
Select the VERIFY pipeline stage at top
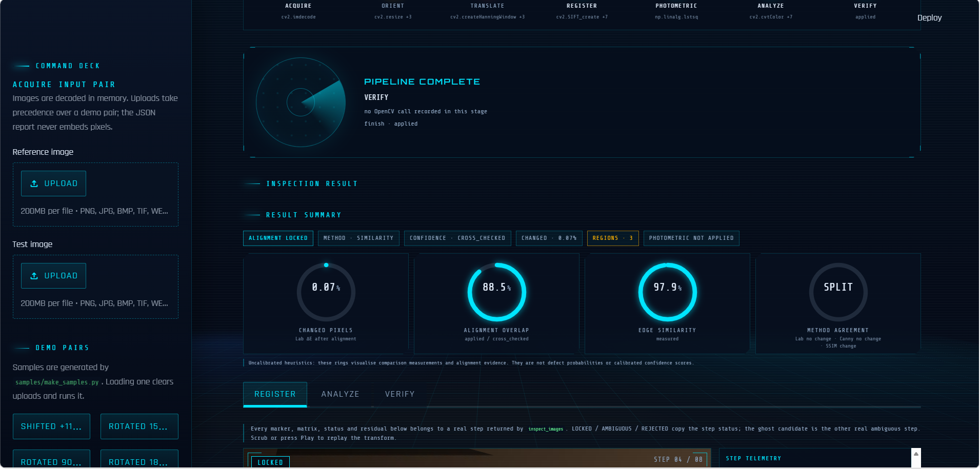[865, 11]
